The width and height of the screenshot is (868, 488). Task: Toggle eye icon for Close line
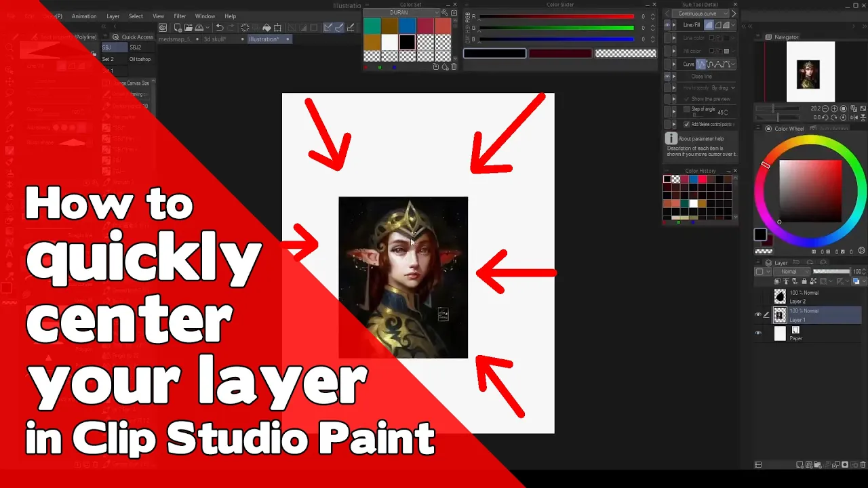[x=667, y=77]
